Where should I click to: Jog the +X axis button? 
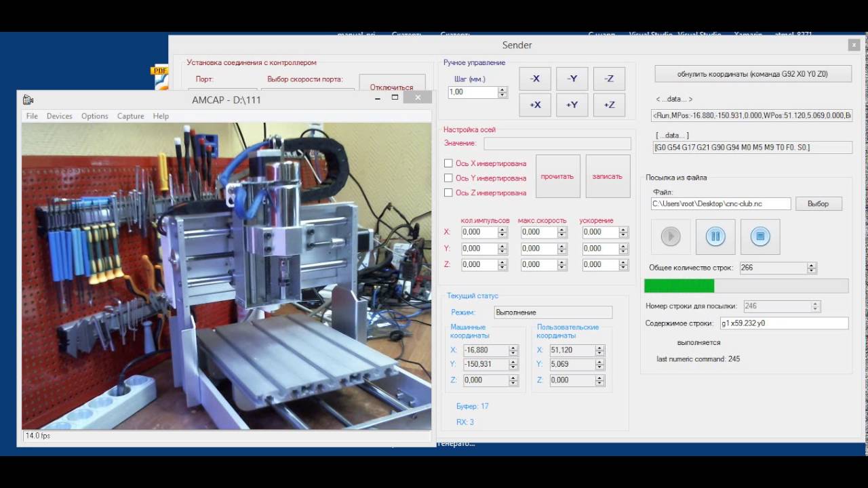point(535,104)
